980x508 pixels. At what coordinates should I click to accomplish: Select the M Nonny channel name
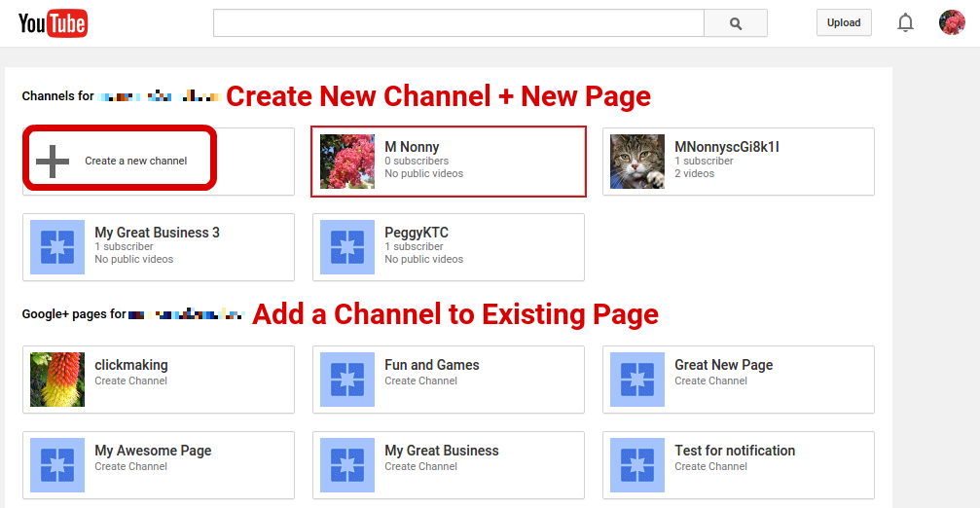[x=412, y=147]
